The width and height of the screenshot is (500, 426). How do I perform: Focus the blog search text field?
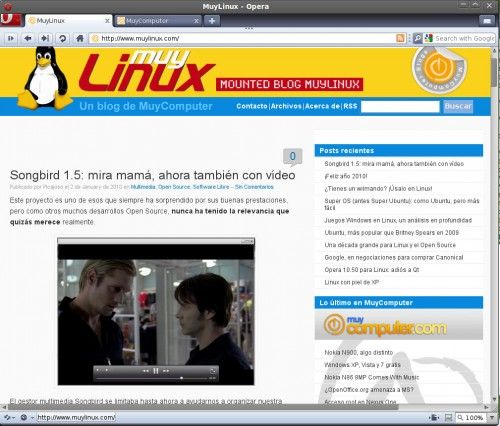400,107
